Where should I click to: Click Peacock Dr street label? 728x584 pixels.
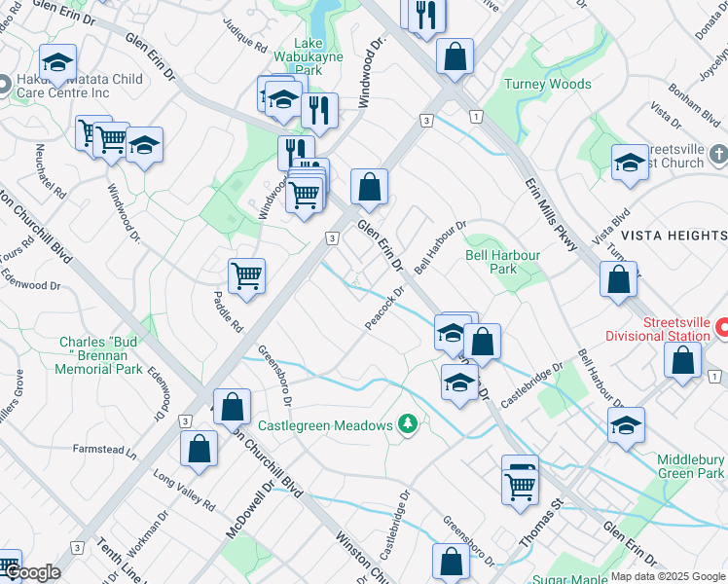pos(384,309)
